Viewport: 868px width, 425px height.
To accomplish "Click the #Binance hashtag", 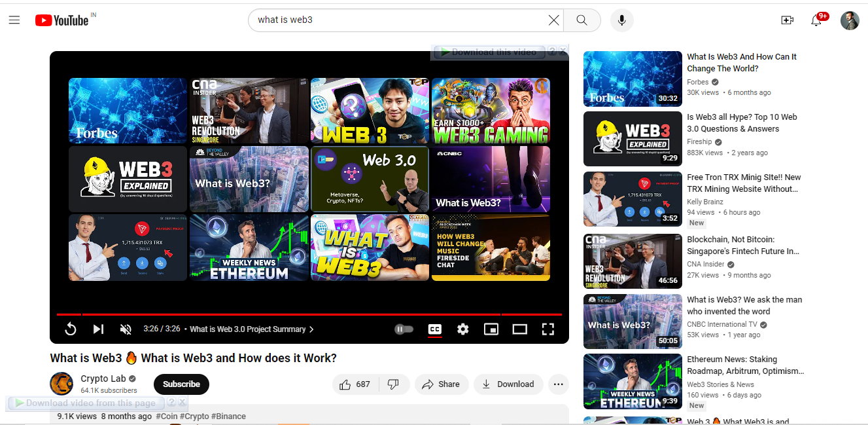I will pyautogui.click(x=228, y=416).
